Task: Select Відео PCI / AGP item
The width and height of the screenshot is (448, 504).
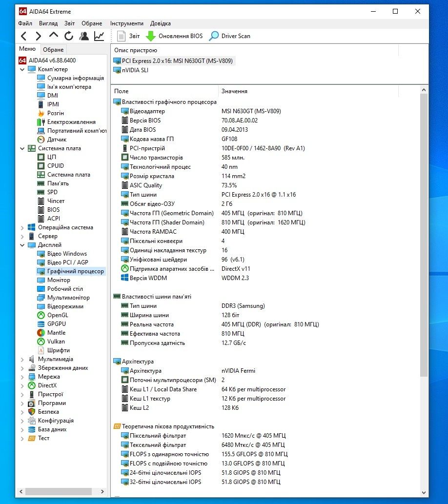Action: tap(63, 262)
